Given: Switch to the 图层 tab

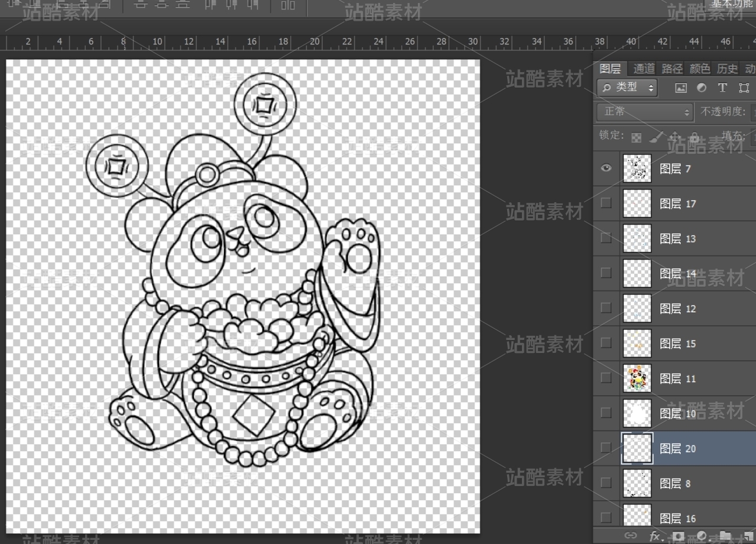Looking at the screenshot, I should click(610, 69).
